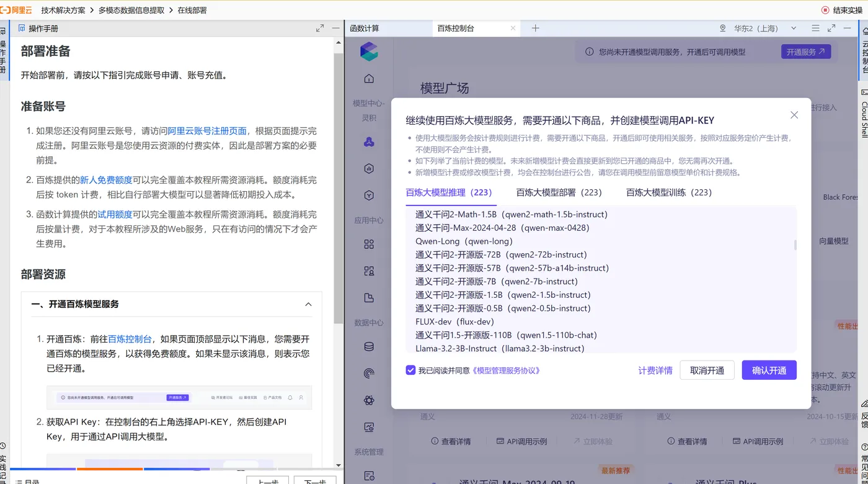
Task: Open a new tab with plus icon
Action: (536, 29)
